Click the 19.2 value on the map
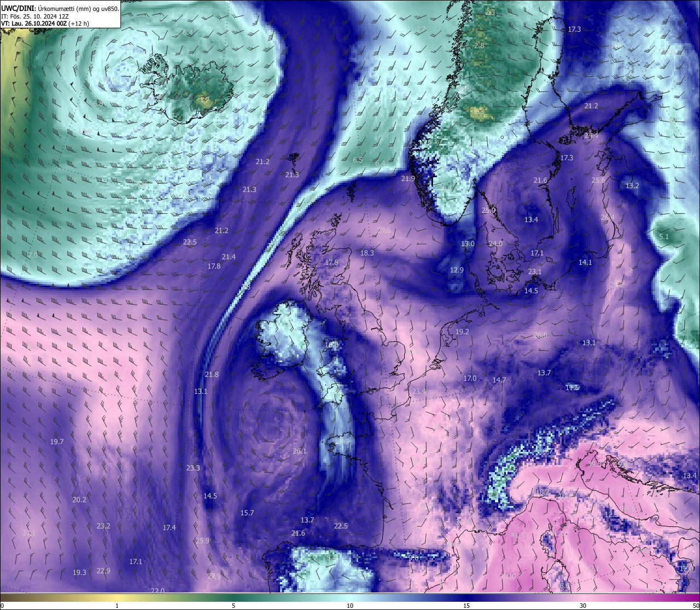Viewport: 700px width, 610px height. pyautogui.click(x=462, y=332)
